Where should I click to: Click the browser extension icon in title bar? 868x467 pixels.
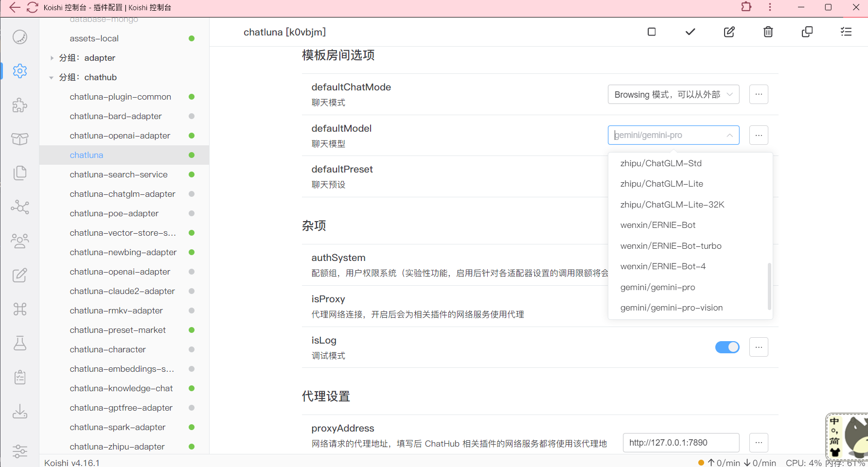coord(746,7)
